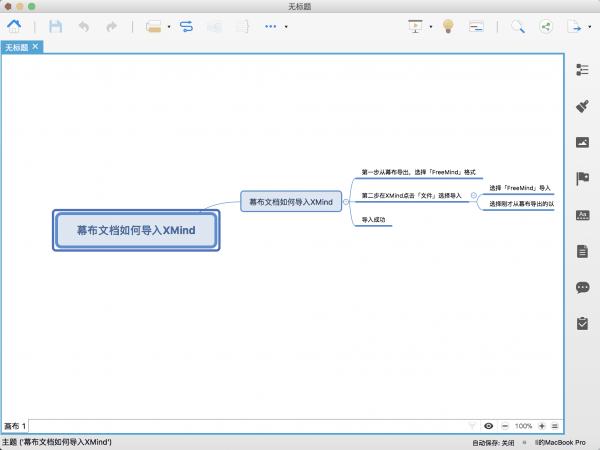Open dropdown arrow beside export icon
The image size is (600, 450).
pos(589,27)
